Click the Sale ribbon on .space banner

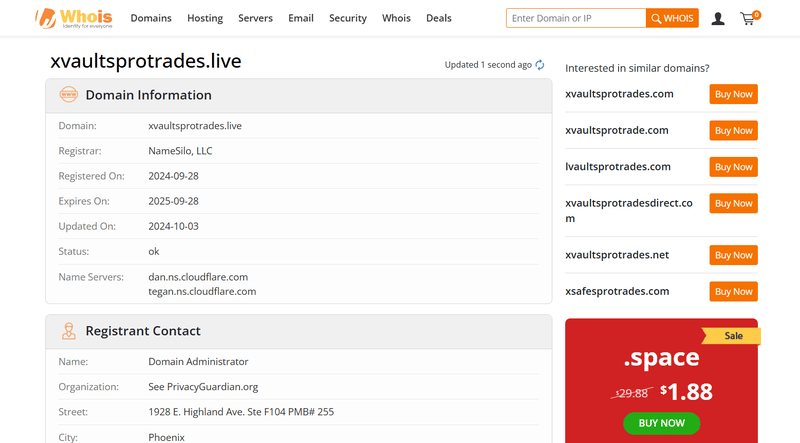pos(732,336)
